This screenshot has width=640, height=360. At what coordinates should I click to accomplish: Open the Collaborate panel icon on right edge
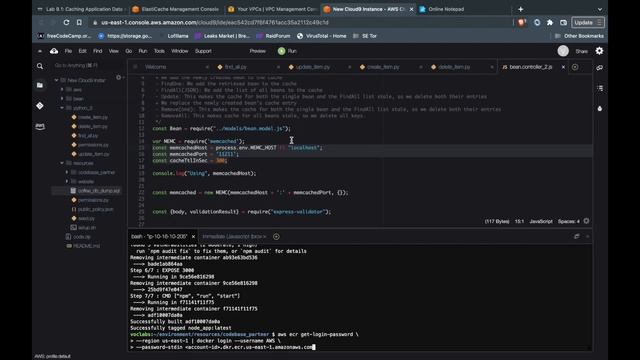(600, 68)
